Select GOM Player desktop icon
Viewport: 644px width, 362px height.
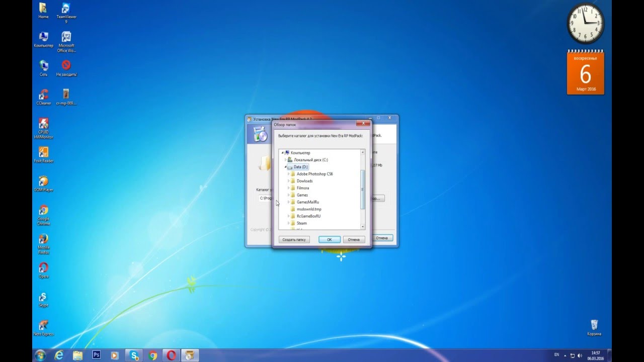point(44,184)
